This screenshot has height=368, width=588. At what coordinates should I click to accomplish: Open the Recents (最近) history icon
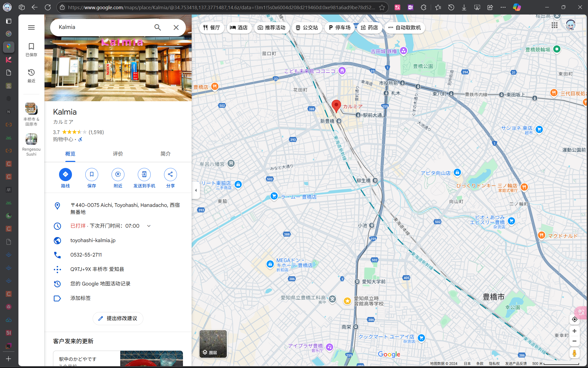[x=31, y=76]
